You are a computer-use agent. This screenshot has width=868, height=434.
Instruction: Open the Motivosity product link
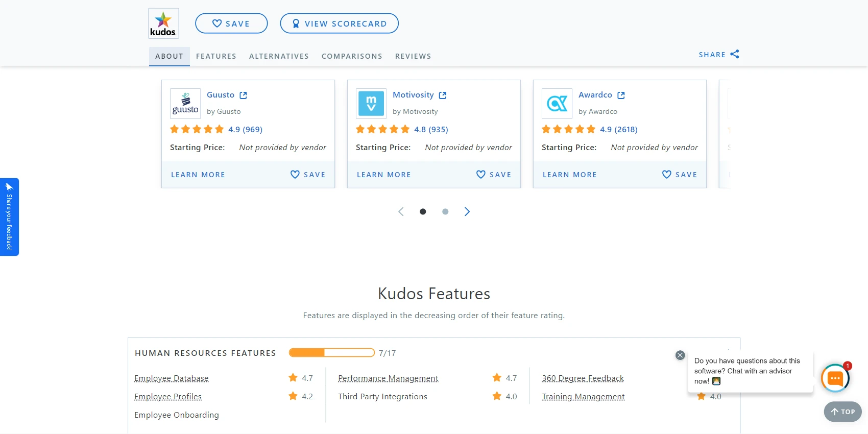pos(413,95)
